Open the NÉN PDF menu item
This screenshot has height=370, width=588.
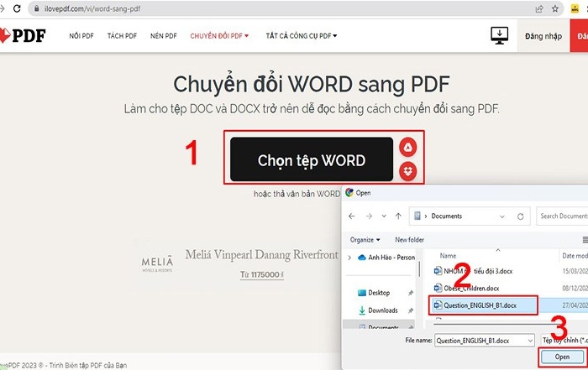pyautogui.click(x=164, y=36)
